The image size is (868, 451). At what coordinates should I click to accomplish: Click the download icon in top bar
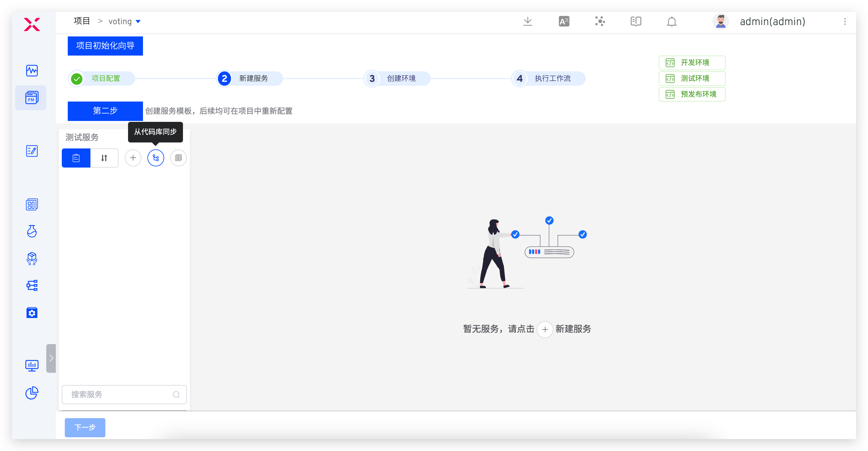click(x=528, y=21)
